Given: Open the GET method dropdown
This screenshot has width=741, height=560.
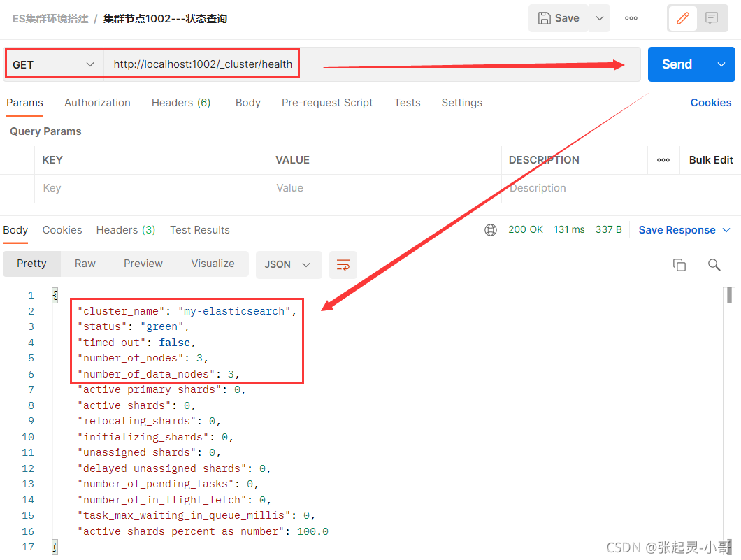Looking at the screenshot, I should pos(54,65).
